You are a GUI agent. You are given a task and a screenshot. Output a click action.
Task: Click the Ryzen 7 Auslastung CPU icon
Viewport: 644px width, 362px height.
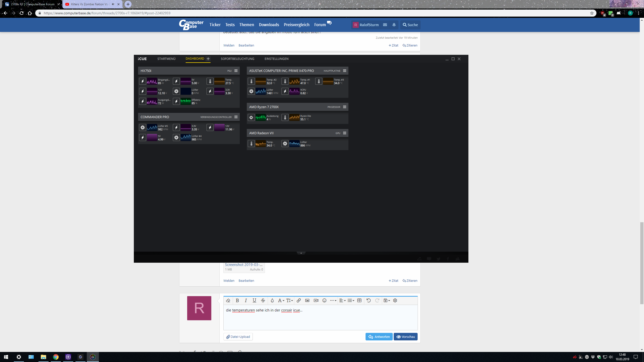[x=251, y=117]
